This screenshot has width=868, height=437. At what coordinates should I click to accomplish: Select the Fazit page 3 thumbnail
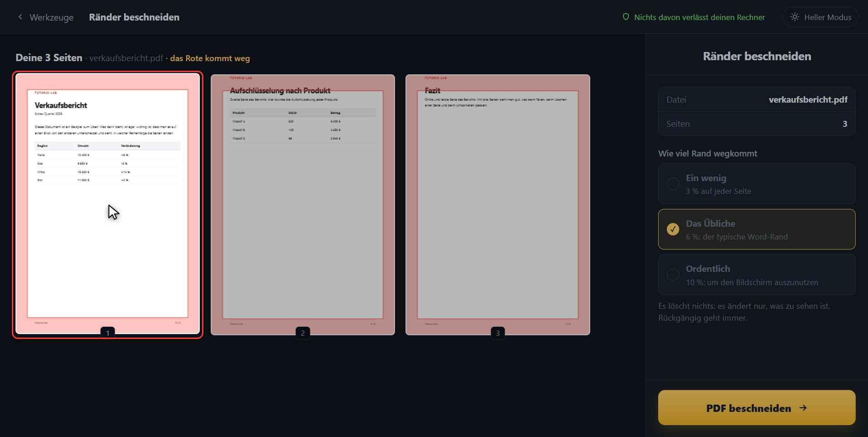point(498,205)
